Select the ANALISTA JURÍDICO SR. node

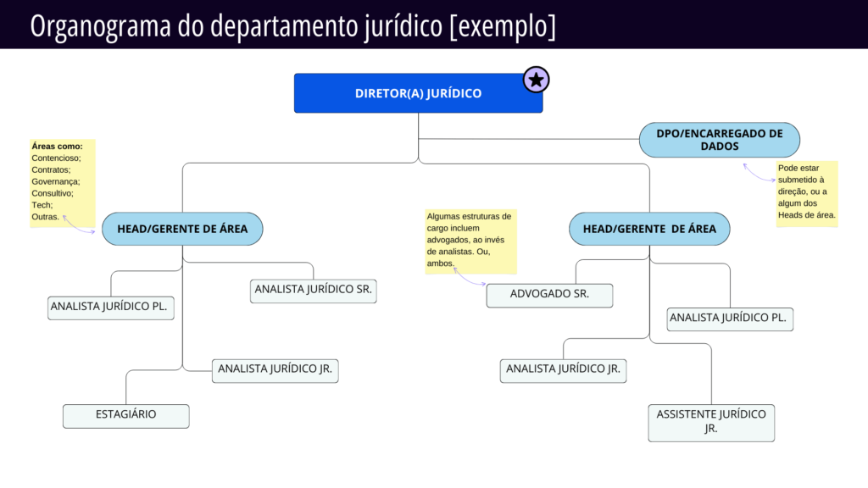point(313,290)
